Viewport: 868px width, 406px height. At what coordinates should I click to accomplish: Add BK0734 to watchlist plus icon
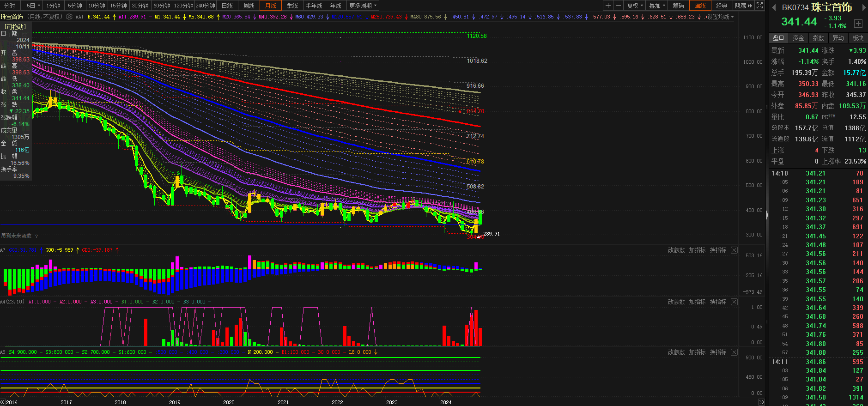pos(858,24)
